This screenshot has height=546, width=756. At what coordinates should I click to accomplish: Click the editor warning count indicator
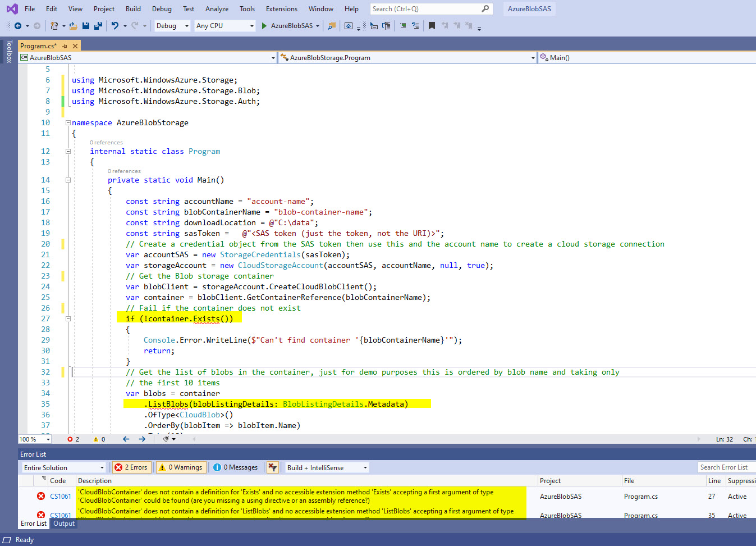[99, 439]
